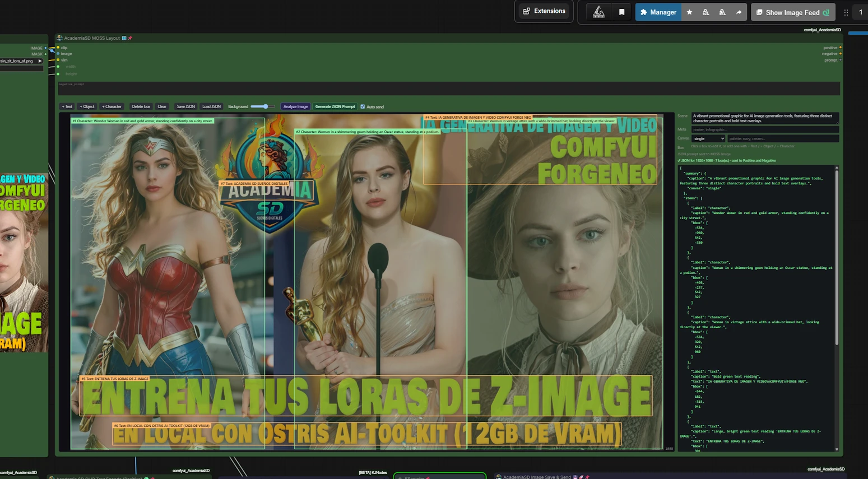Click the pin icon on AcademiaSD MOSS Layout title
The image size is (868, 479).
[130, 38]
